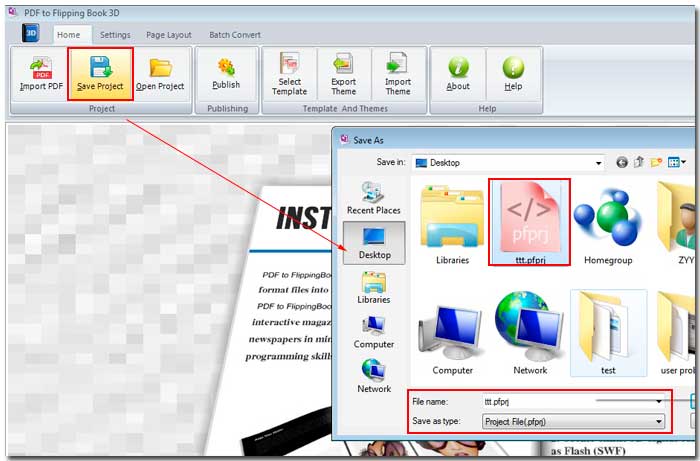The width and height of the screenshot is (700, 461).
Task: Select Desktop in Save As sidebar
Action: [x=374, y=243]
